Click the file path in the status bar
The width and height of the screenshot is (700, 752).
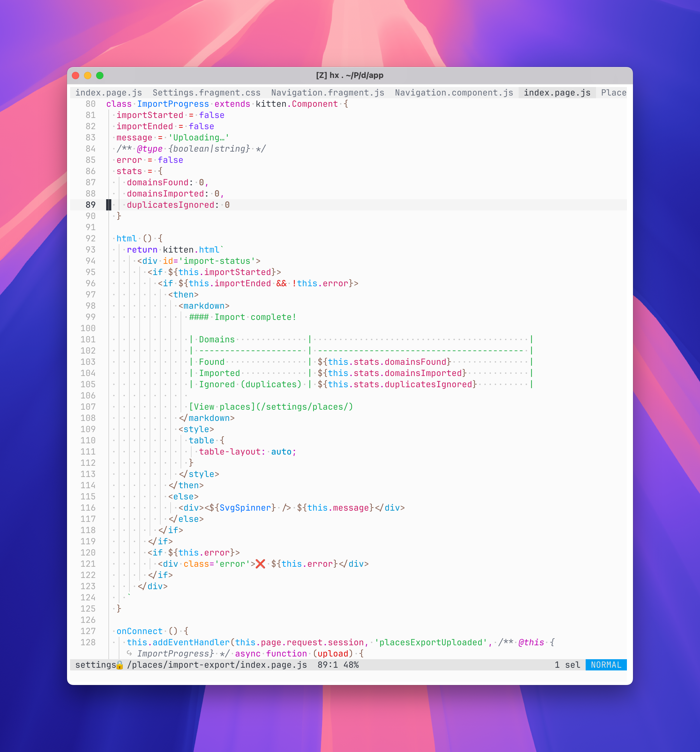point(191,665)
